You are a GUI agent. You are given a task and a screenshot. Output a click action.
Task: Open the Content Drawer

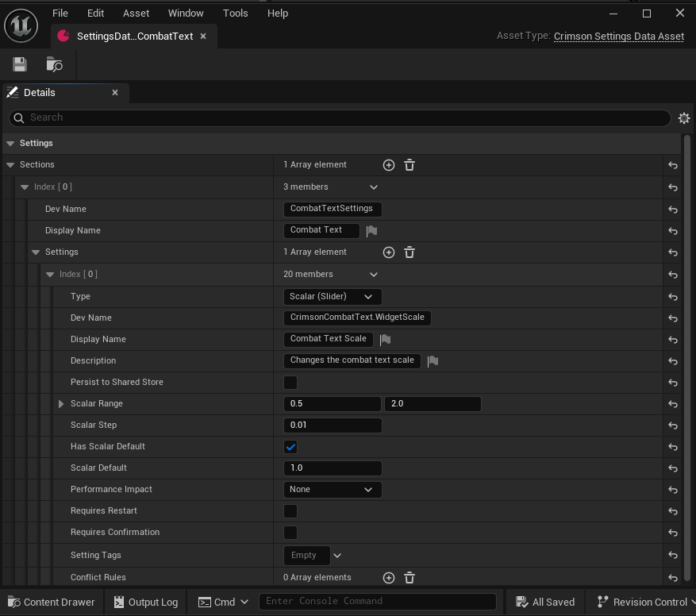pyautogui.click(x=52, y=603)
